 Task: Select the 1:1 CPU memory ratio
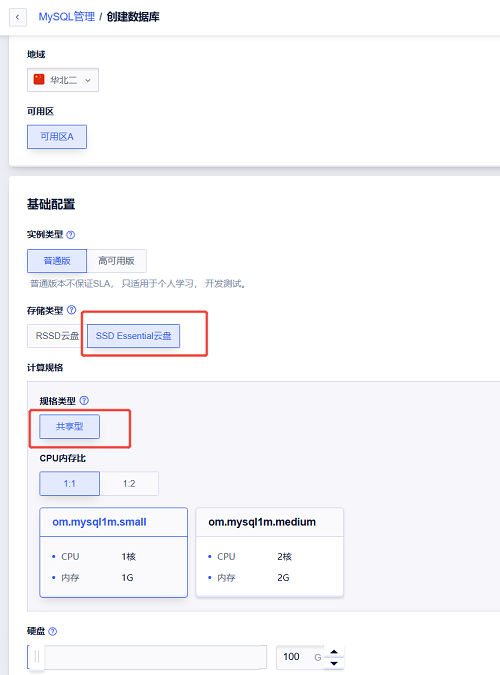tap(69, 483)
